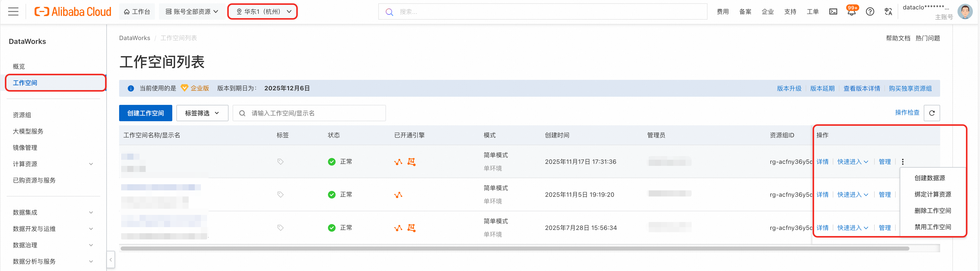
Task: Click the tag icon for the 7月28日 workspace
Action: click(x=280, y=228)
